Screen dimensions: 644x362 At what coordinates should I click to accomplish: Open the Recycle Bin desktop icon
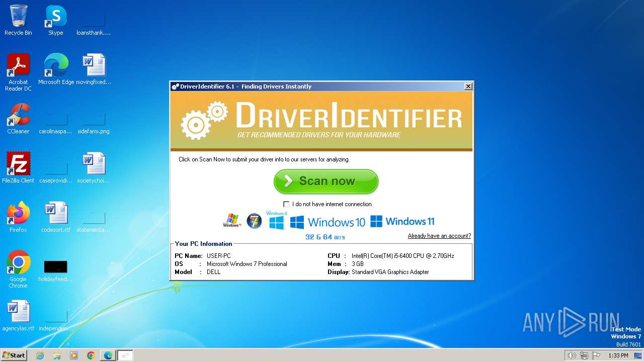18,20
